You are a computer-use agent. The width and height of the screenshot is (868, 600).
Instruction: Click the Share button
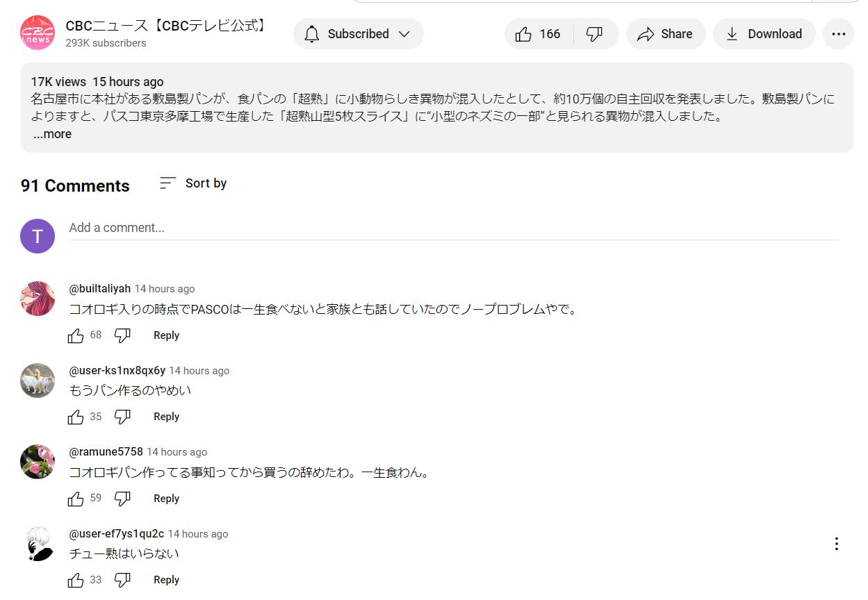[665, 34]
